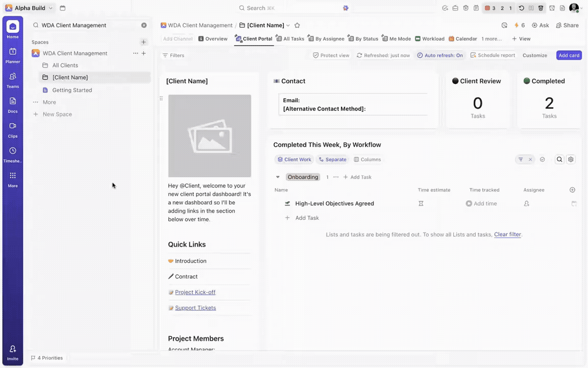Select the orange priority swatch in the top bar
This screenshot has height=368, width=588.
coord(486,8)
